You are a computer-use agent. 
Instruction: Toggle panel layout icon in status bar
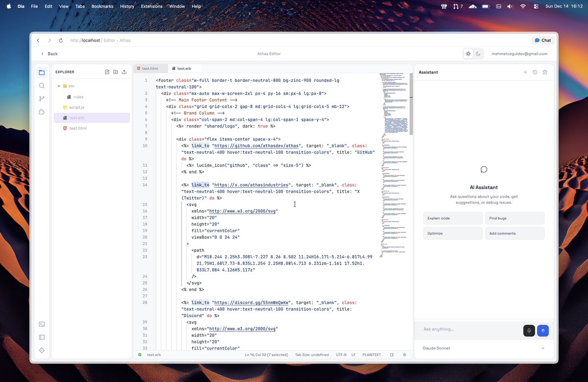click(x=391, y=355)
